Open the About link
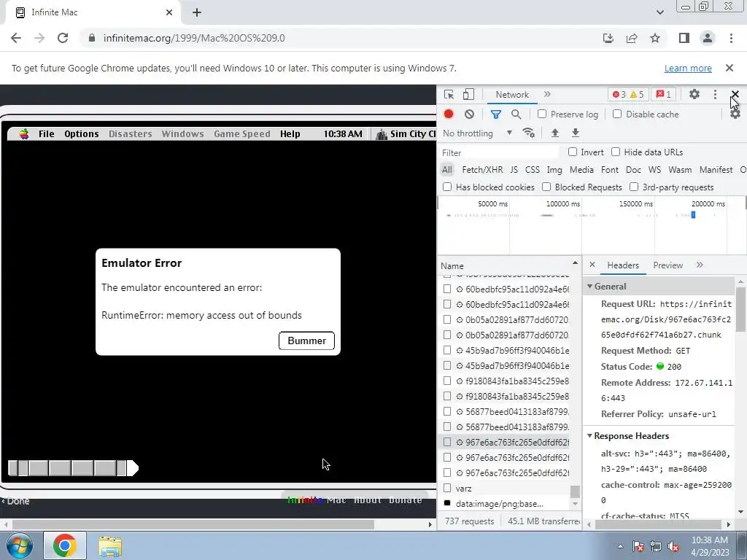 (x=368, y=499)
